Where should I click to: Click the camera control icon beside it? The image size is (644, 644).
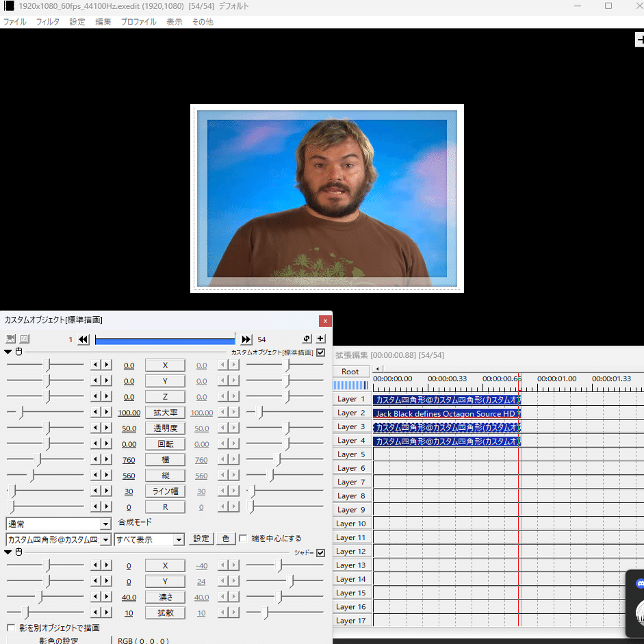coord(24,339)
